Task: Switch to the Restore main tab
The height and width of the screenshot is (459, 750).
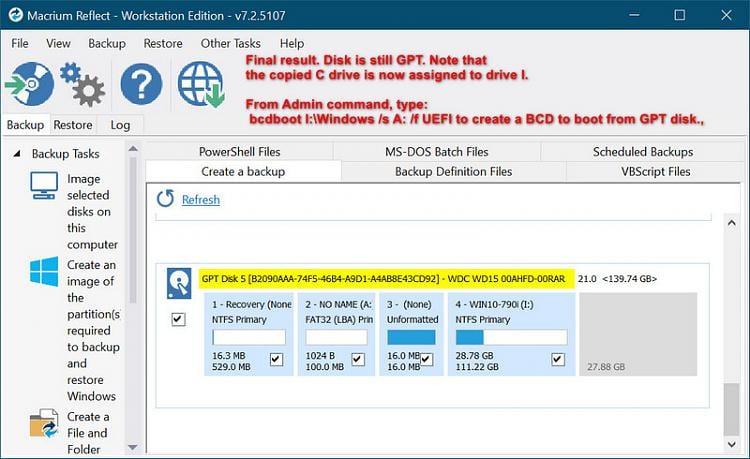Action: point(73,125)
